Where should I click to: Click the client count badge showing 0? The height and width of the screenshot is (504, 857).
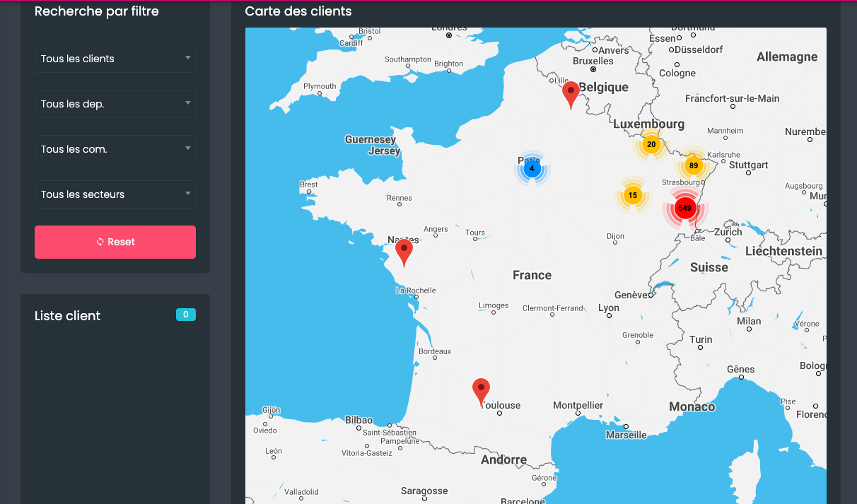click(186, 315)
